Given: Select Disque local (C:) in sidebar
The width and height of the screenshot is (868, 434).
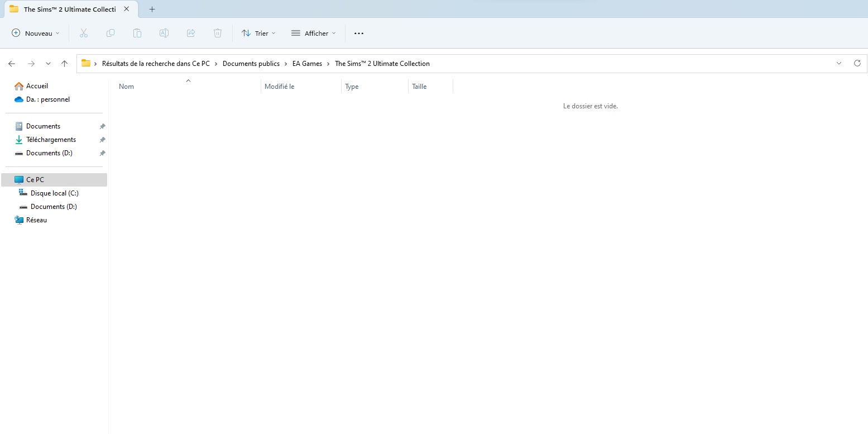Looking at the screenshot, I should pos(54,193).
